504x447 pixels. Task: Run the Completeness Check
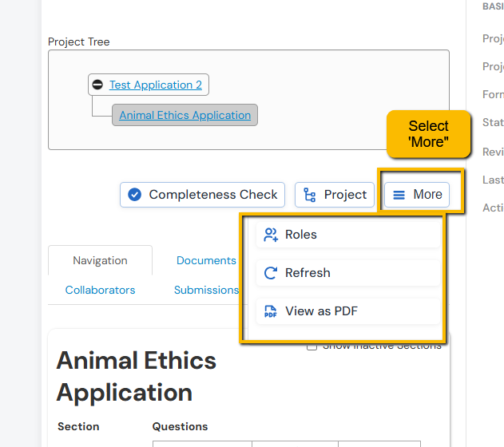pyautogui.click(x=203, y=194)
